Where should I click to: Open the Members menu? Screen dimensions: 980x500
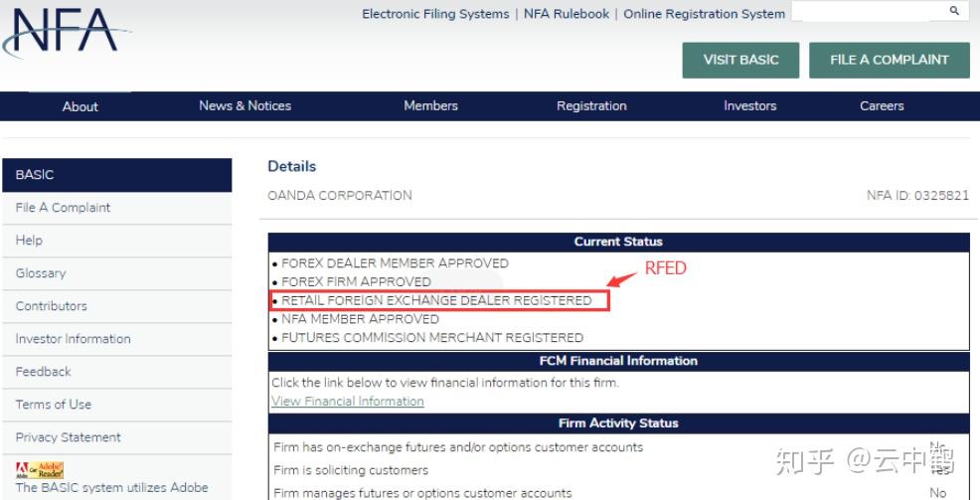tap(430, 105)
